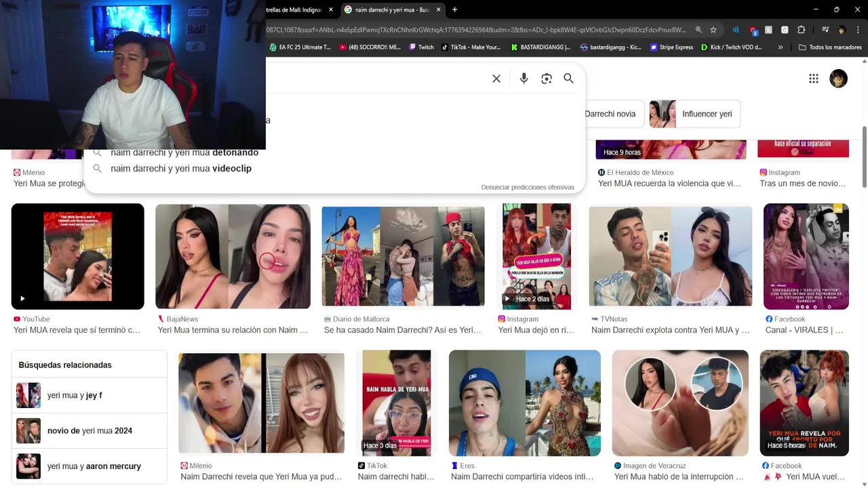Open the Milenio thumbnail of Naim and Yeri
Image resolution: width=868 pixels, height=488 pixels.
(261, 403)
